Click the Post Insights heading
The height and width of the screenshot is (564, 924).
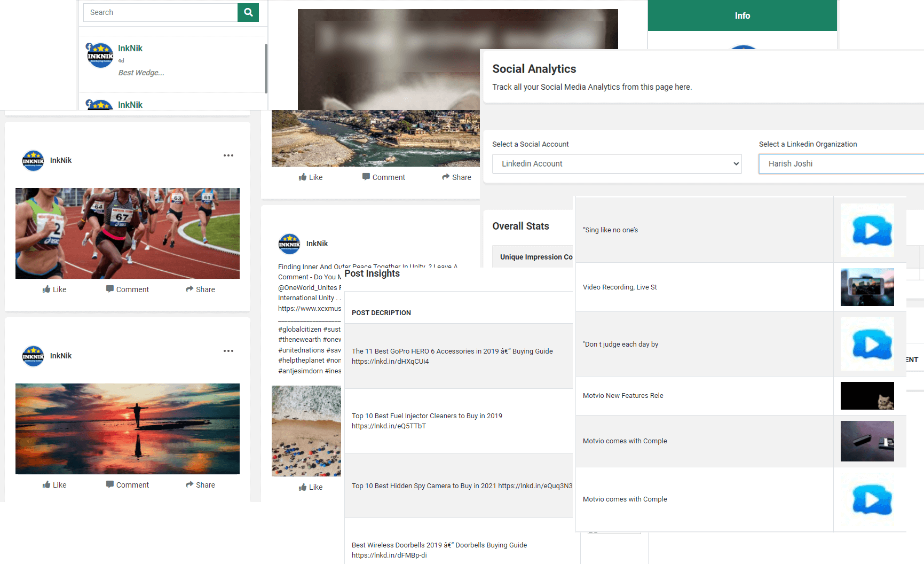(372, 273)
